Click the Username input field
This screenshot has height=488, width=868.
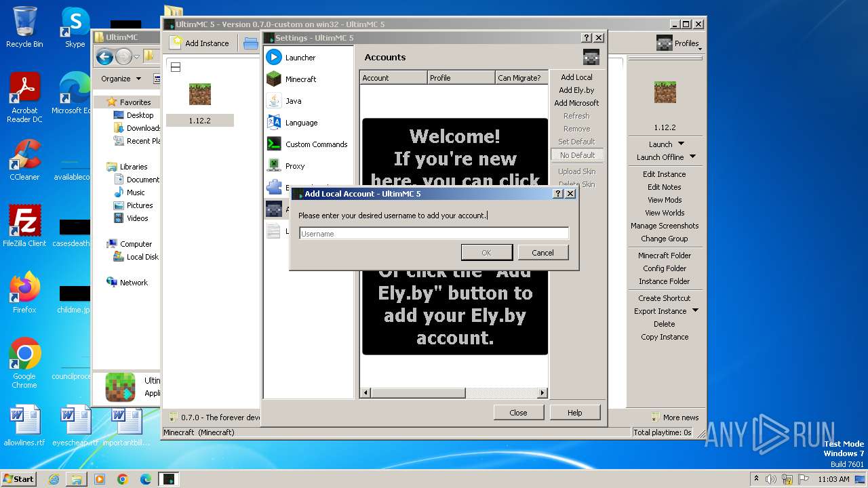coord(434,234)
